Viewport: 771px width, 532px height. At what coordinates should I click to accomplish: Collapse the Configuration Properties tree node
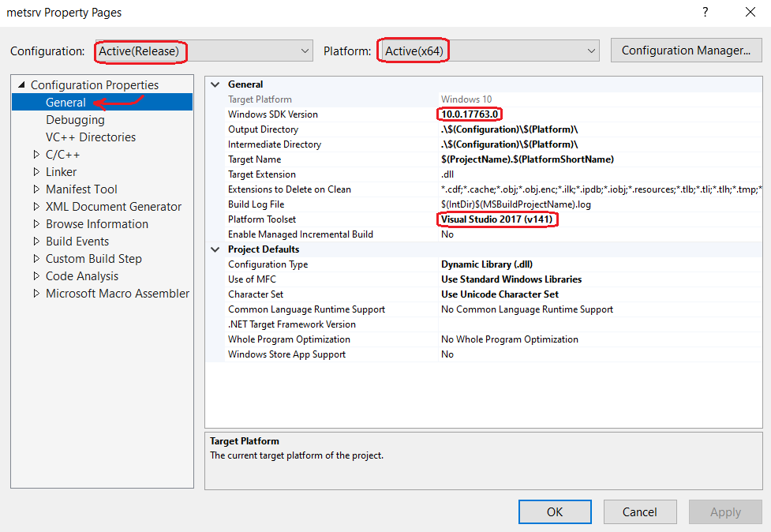21,85
